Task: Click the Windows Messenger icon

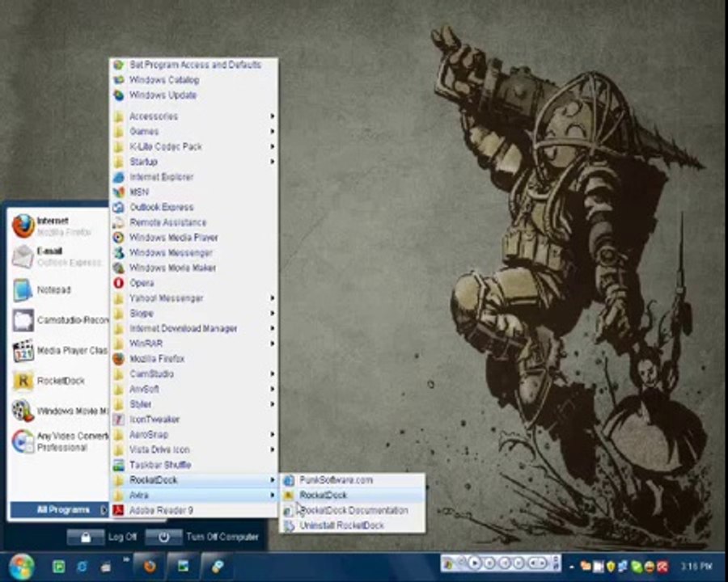Action: (x=119, y=252)
